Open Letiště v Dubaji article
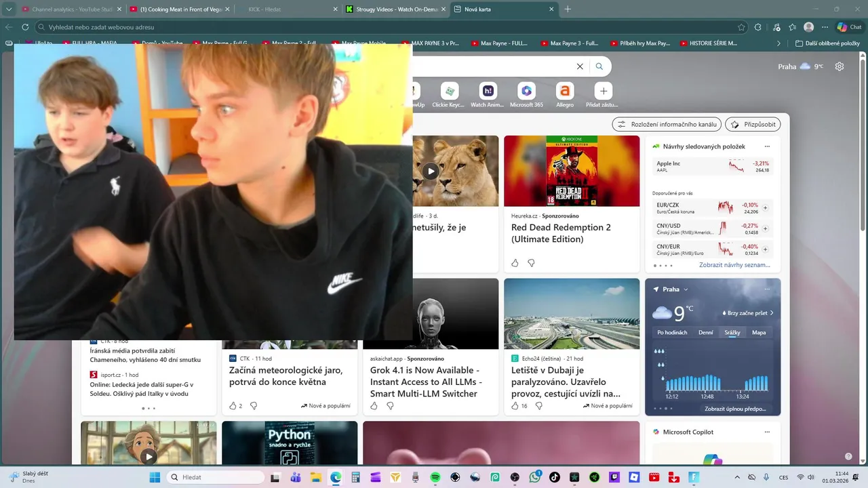 [x=566, y=382]
